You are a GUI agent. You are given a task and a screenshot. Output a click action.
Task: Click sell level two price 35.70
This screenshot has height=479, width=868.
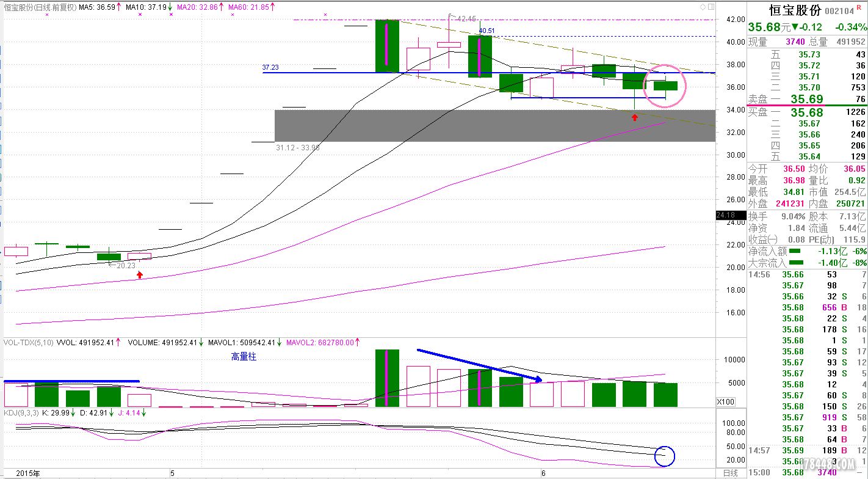point(810,87)
